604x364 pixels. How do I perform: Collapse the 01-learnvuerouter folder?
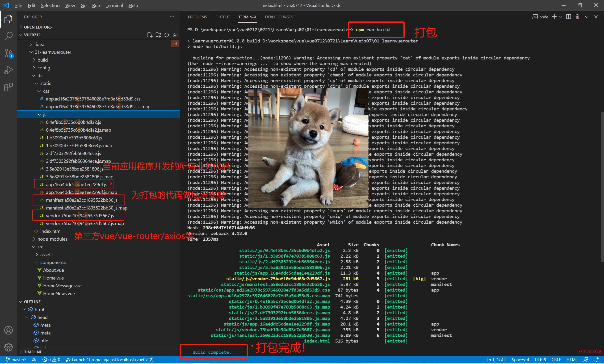click(99, 52)
